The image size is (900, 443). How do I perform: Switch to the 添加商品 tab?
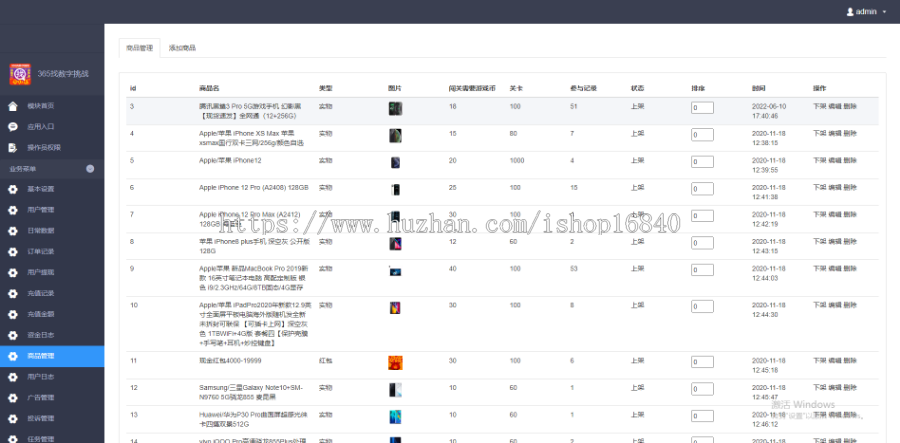coord(182,48)
